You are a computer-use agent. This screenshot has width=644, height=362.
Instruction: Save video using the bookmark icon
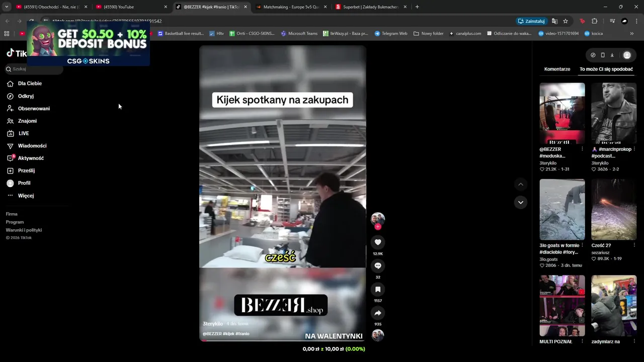(x=378, y=289)
